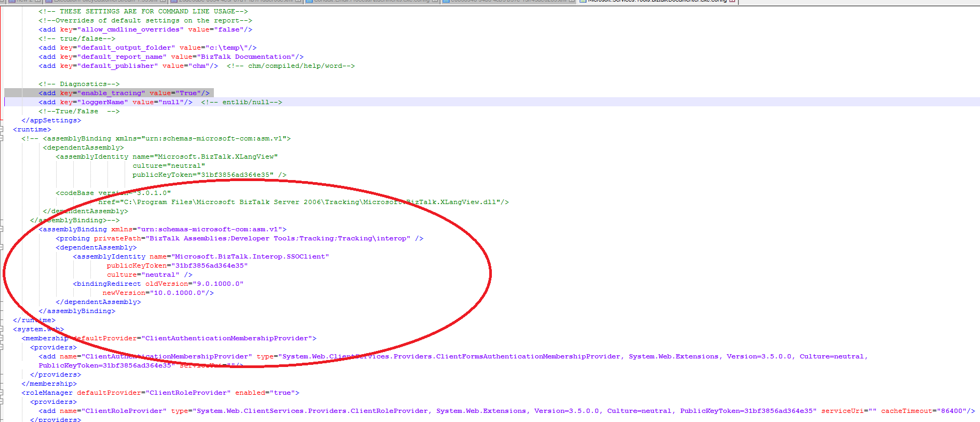The height and width of the screenshot is (422, 980).
Task: Collapse the membership element fold marker
Action: [x=2, y=338]
